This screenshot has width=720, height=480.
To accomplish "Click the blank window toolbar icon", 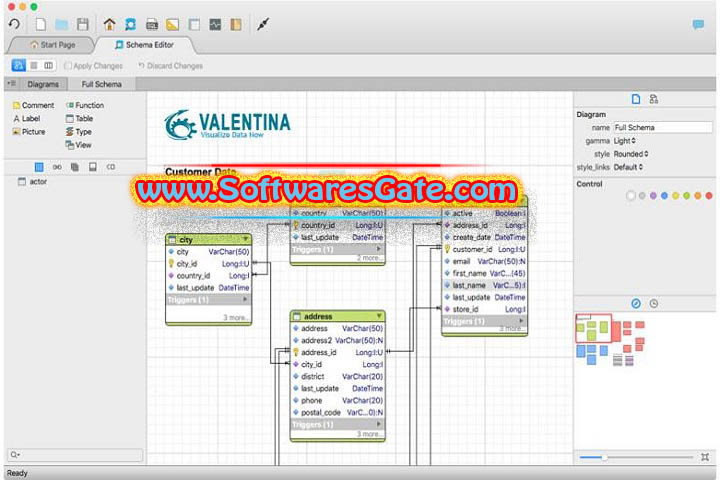I will [194, 24].
